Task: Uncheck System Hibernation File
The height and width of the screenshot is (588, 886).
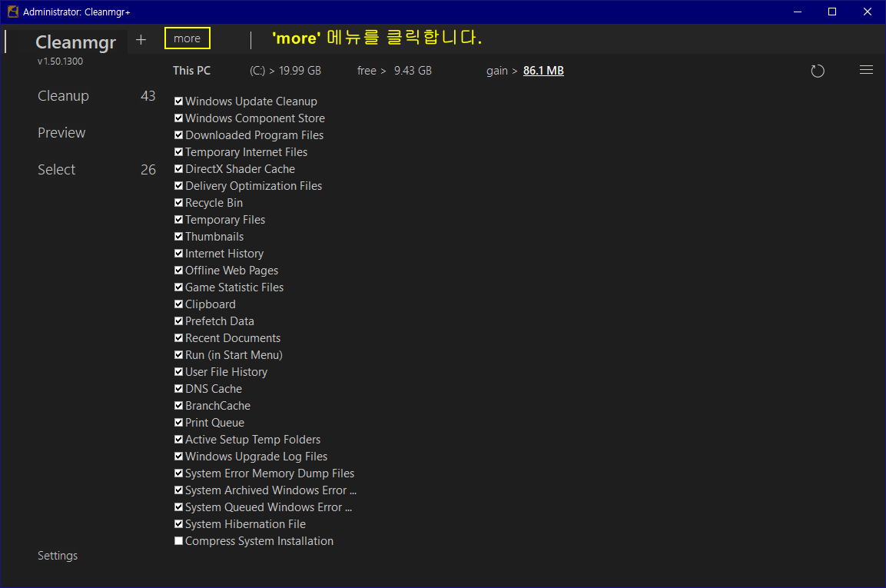Action: tap(178, 524)
